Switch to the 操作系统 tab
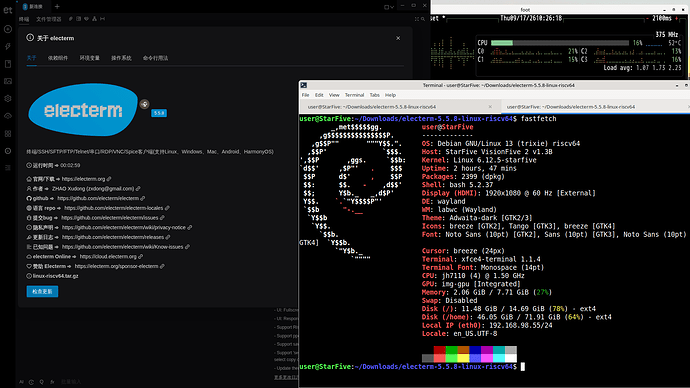Viewport: 690px width, 388px height. click(121, 58)
